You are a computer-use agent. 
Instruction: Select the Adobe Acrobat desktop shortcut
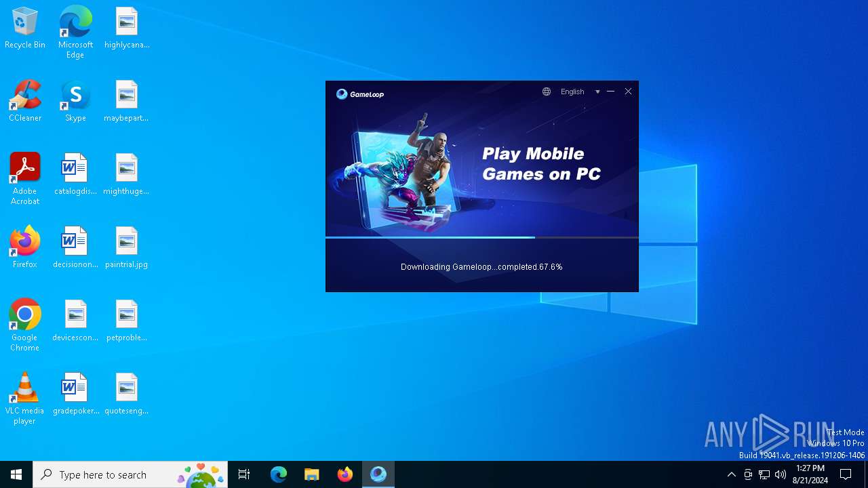25,179
